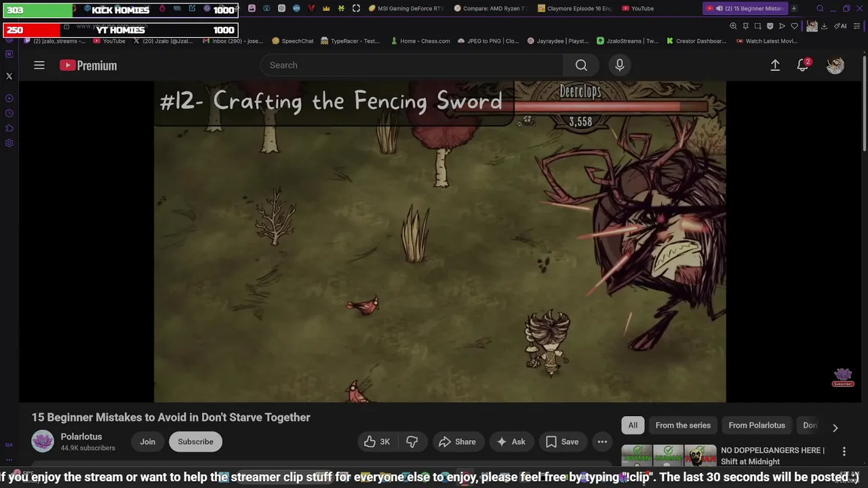Image resolution: width=868 pixels, height=488 pixels.
Task: Switch to Claymore Episode 16 tab
Action: (575, 8)
